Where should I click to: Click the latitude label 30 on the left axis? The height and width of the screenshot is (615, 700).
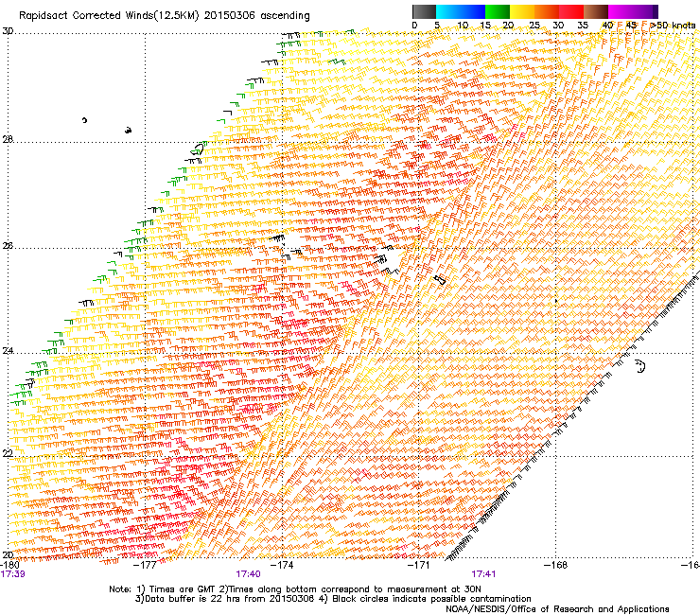[8, 31]
